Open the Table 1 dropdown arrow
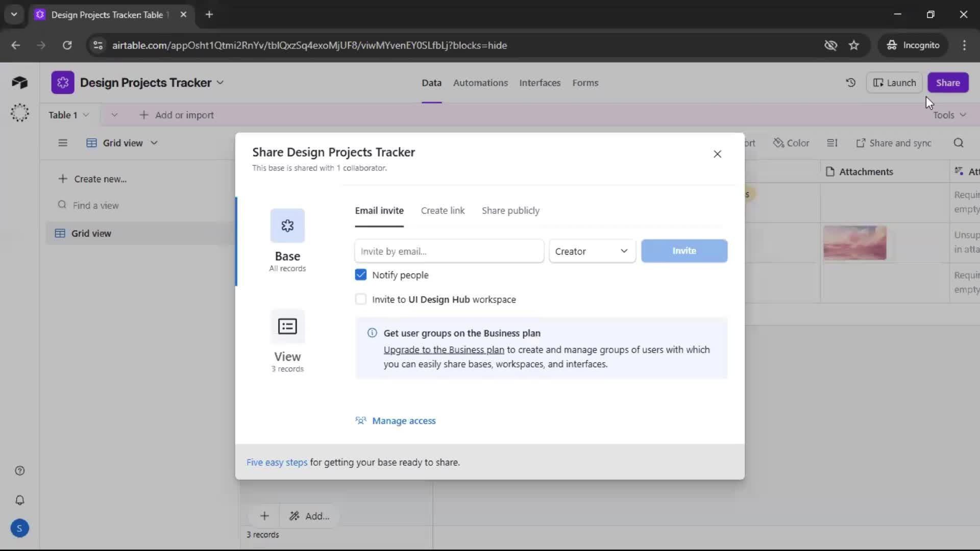Image resolution: width=980 pixels, height=551 pixels. tap(86, 115)
